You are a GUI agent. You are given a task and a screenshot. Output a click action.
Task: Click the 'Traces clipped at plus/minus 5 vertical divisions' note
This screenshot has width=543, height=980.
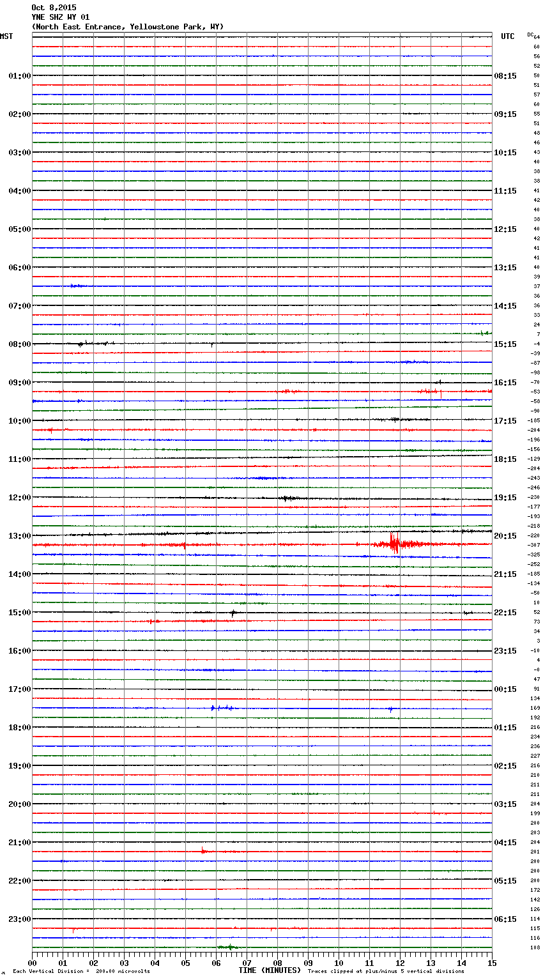coord(386,971)
